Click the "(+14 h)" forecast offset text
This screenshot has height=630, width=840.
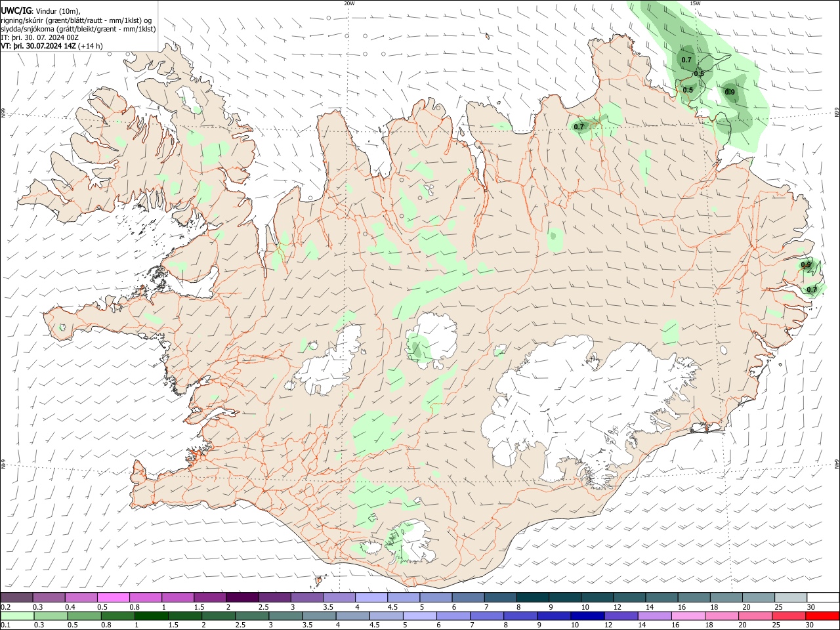pos(91,46)
